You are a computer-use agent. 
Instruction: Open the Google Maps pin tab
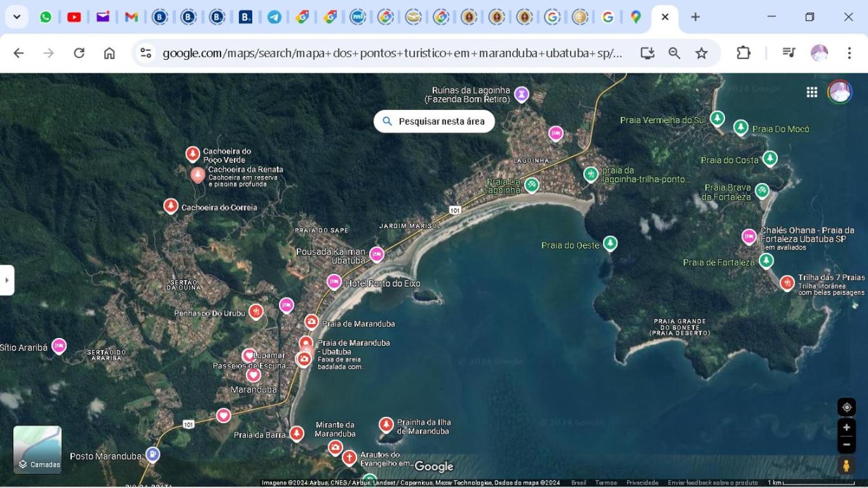pos(635,17)
